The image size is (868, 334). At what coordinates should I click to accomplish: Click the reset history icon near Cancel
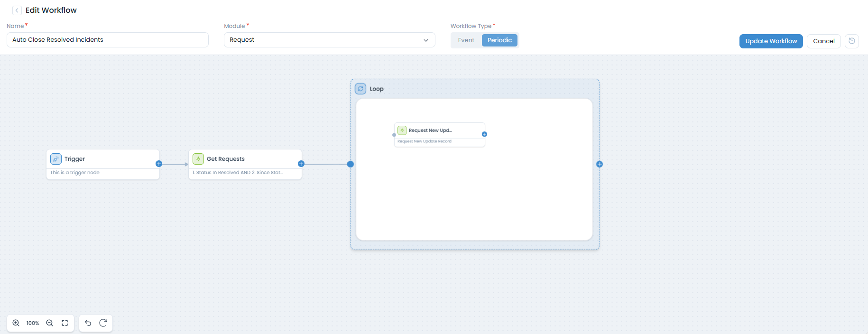pyautogui.click(x=852, y=41)
